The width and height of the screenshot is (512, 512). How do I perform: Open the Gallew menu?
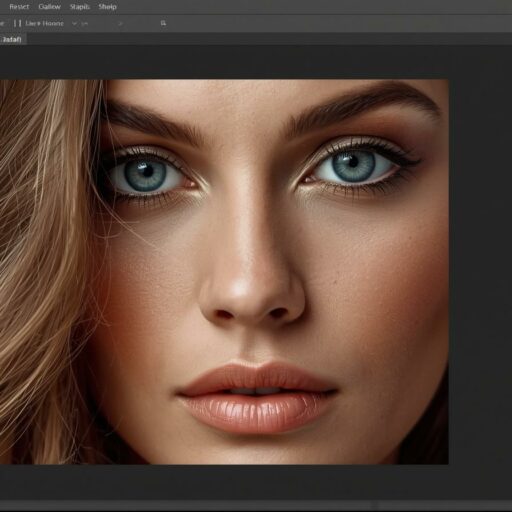tap(49, 7)
